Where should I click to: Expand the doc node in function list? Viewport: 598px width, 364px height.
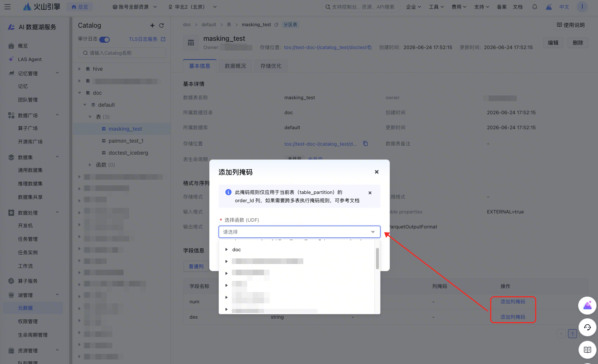pos(227,249)
